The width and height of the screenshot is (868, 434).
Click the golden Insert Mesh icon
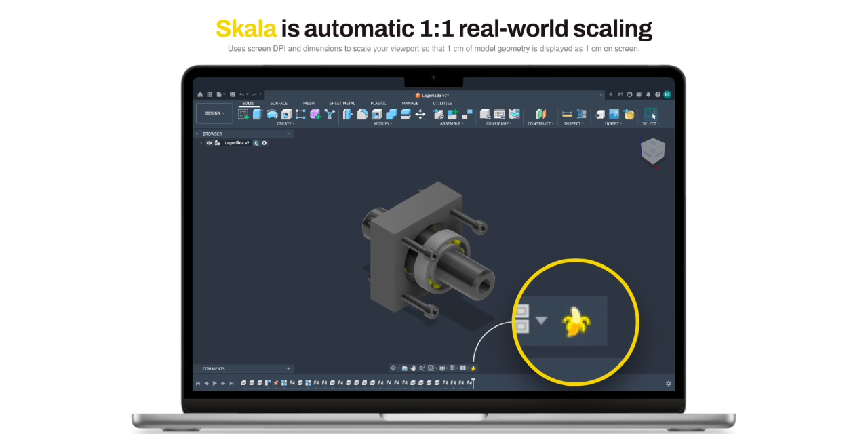tap(629, 114)
